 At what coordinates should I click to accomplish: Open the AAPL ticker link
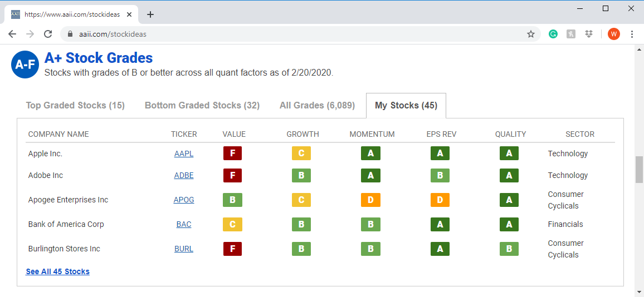(x=184, y=154)
